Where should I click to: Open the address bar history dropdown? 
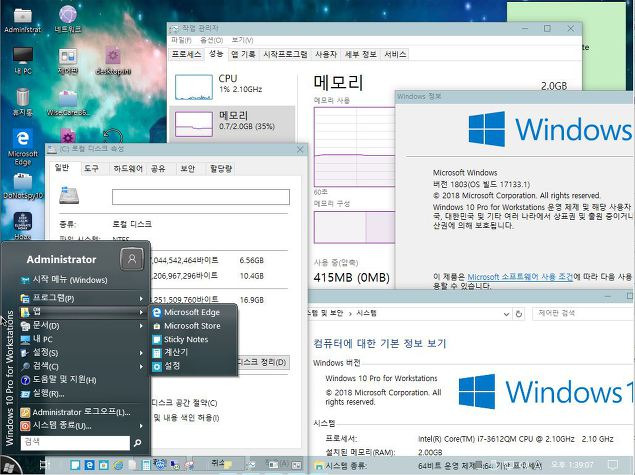[x=506, y=314]
